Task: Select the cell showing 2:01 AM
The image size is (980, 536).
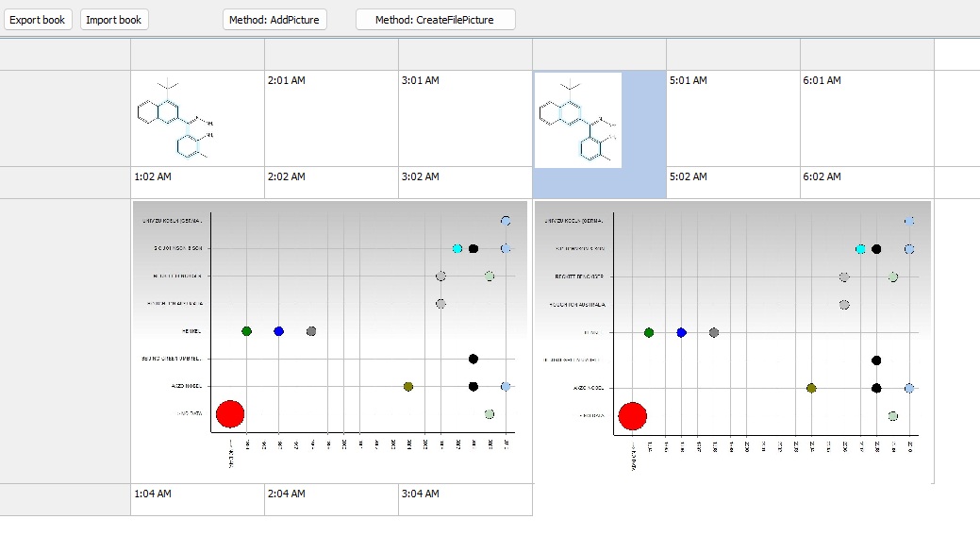Action: 331,118
